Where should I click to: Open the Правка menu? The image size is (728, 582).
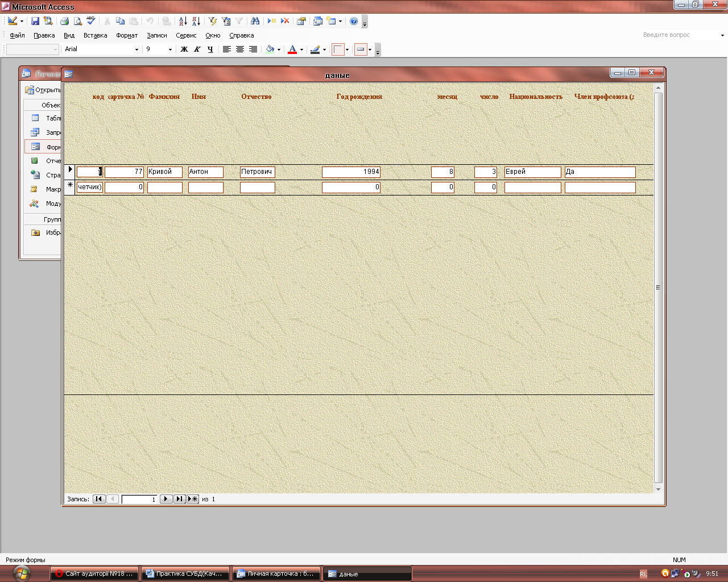44,35
